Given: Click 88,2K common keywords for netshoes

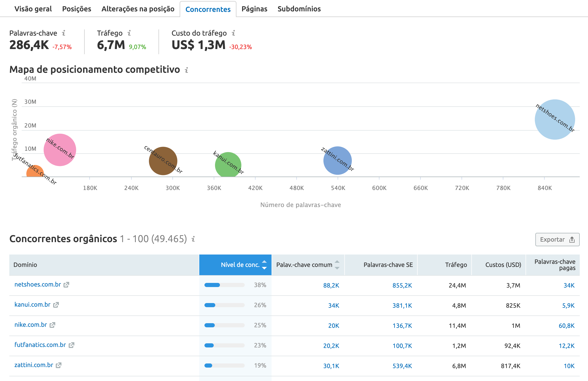Looking at the screenshot, I should point(331,285).
